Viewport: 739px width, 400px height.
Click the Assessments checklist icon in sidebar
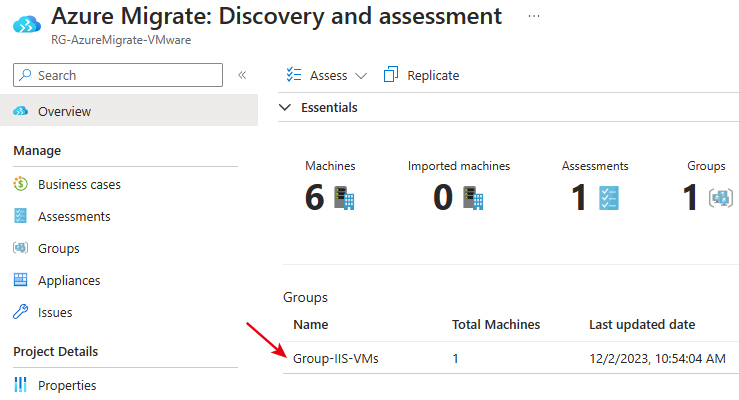(21, 216)
